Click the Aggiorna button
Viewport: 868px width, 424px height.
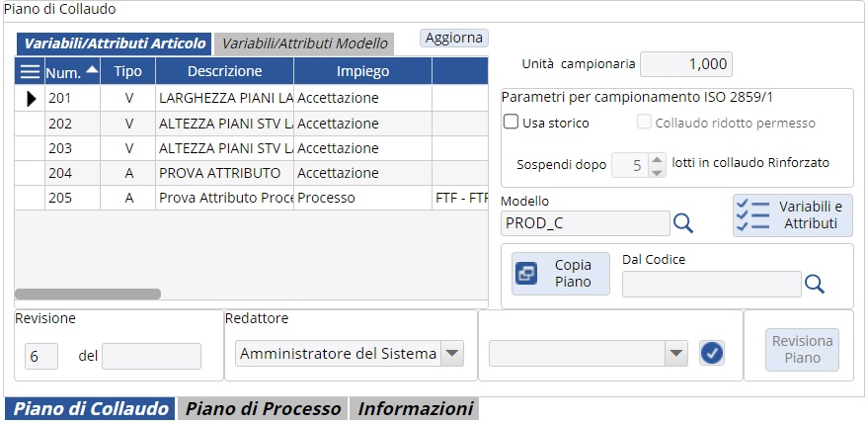(454, 38)
